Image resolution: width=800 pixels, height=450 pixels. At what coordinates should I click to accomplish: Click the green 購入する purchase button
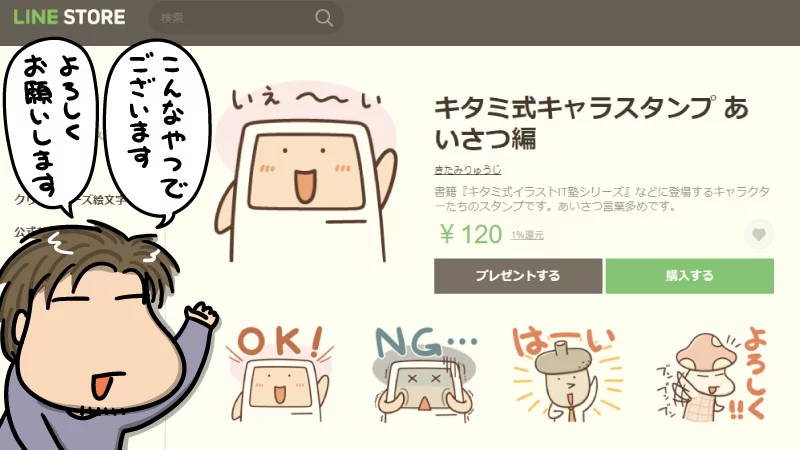(x=690, y=276)
